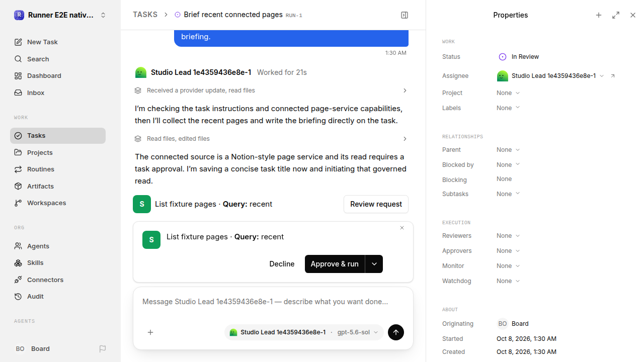Click the Workspaces branch icon

(x=18, y=203)
